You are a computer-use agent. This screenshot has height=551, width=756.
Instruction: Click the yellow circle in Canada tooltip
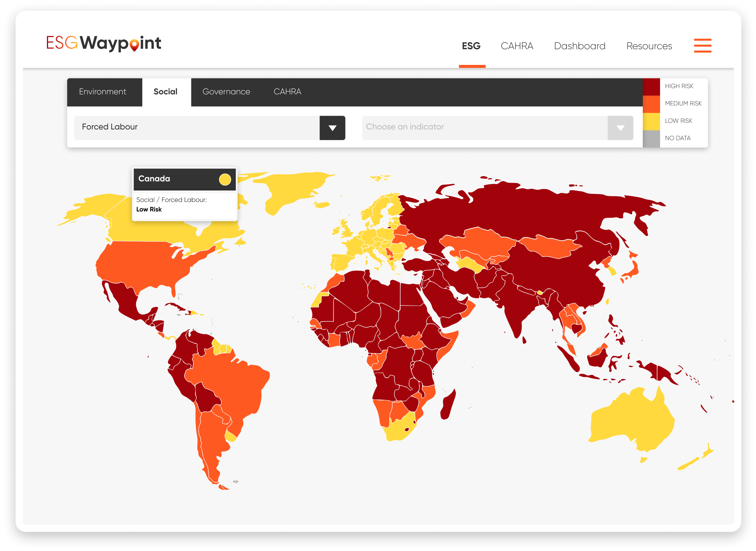tap(225, 179)
